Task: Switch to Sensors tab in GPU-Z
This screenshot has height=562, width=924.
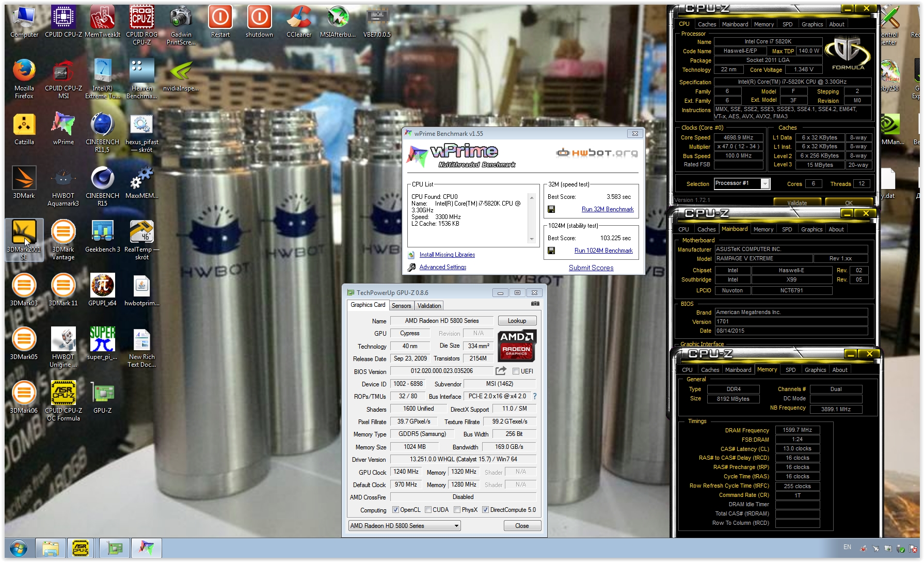Action: point(401,306)
